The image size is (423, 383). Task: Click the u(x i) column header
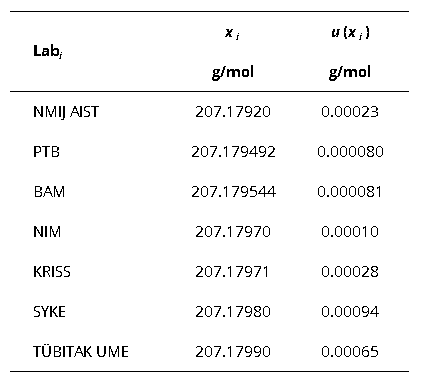click(x=350, y=33)
